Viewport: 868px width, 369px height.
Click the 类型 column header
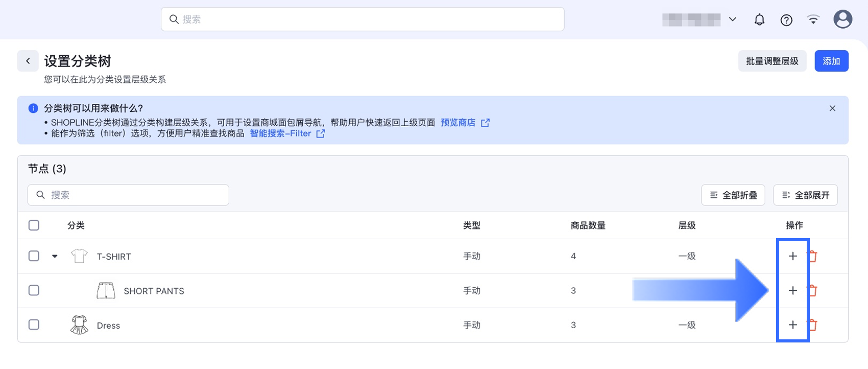[x=472, y=225]
